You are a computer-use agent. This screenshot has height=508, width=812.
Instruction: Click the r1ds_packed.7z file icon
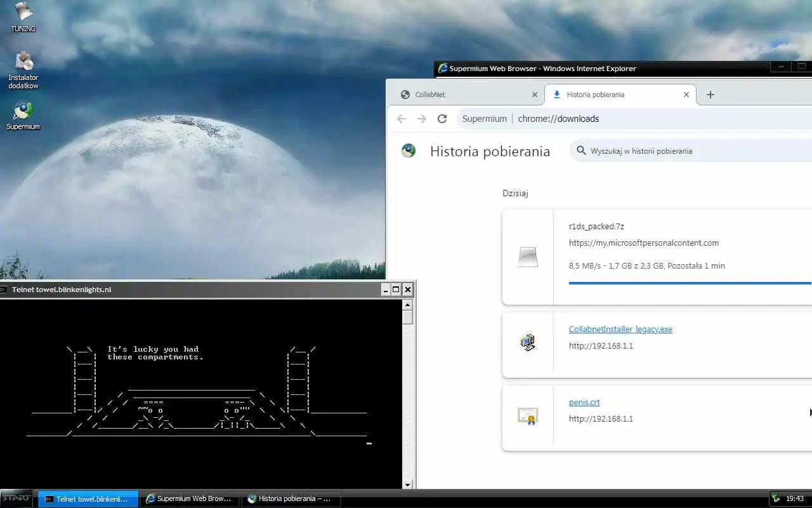[528, 257]
